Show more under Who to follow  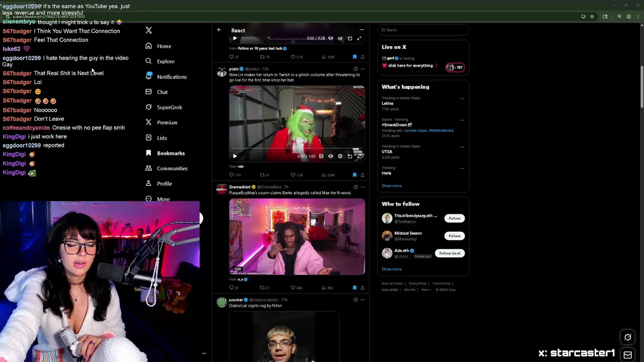point(391,269)
